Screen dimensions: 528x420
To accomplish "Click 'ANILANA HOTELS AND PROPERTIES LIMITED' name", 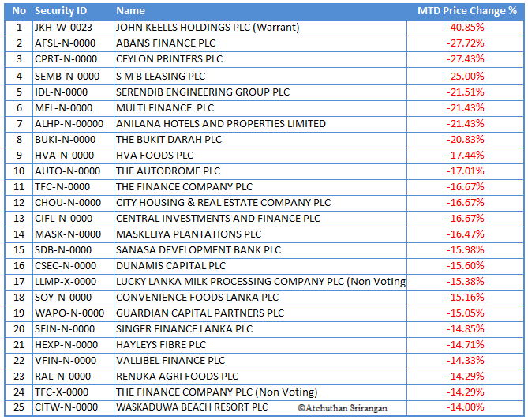I will pos(221,124).
